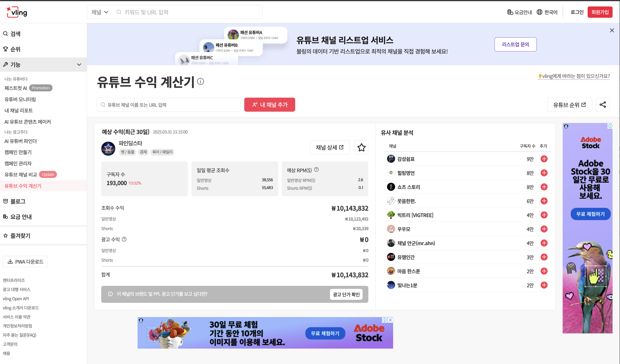This screenshot has width=620, height=364.
Task: Click the PWA 다운로드 button
Action: (25, 262)
